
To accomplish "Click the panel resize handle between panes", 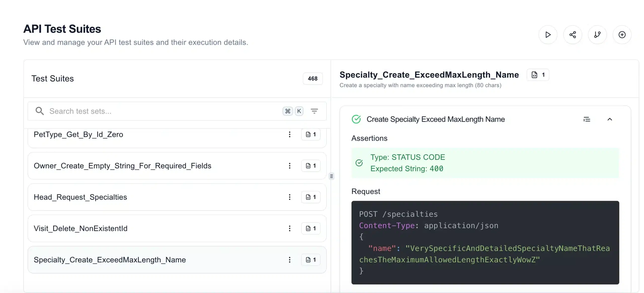I will (331, 176).
